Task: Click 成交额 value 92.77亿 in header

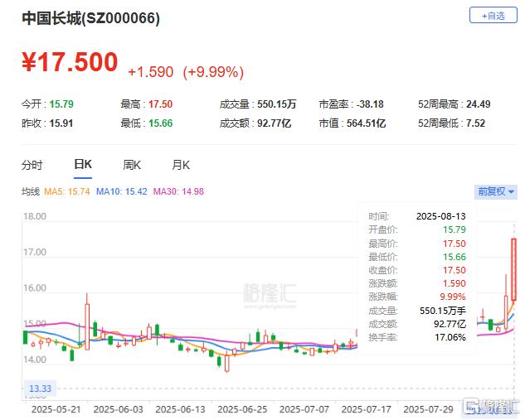Action: (274, 123)
